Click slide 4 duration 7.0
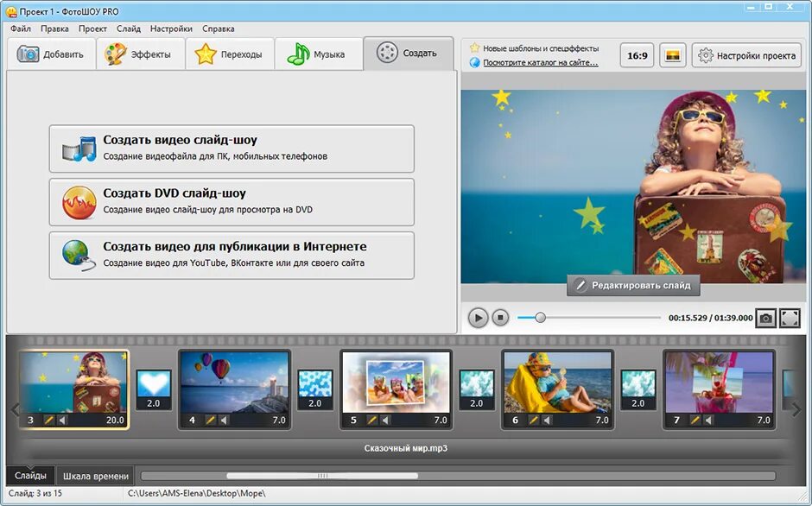The width and height of the screenshot is (812, 506). coord(279,420)
